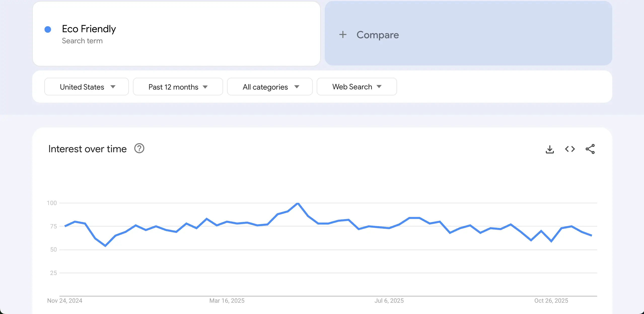Click the blue dot next to Eco Friendly
Screen dimensions: 644x314
click(x=48, y=29)
